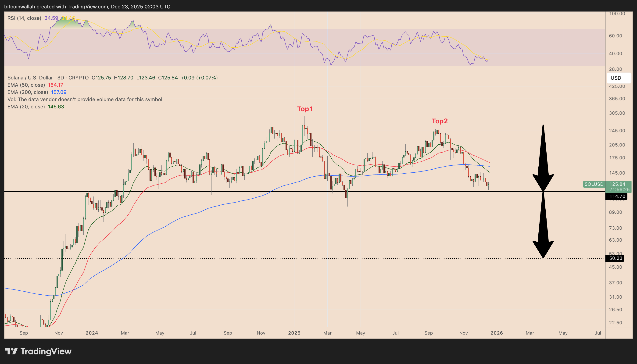637x364 pixels.
Task: Click the SOLUSD green price tag
Action: (594, 184)
